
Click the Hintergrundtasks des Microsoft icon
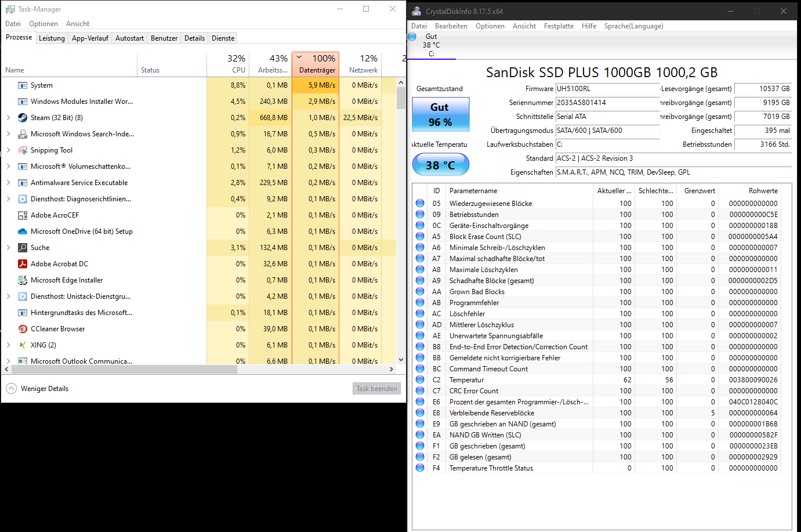[23, 313]
